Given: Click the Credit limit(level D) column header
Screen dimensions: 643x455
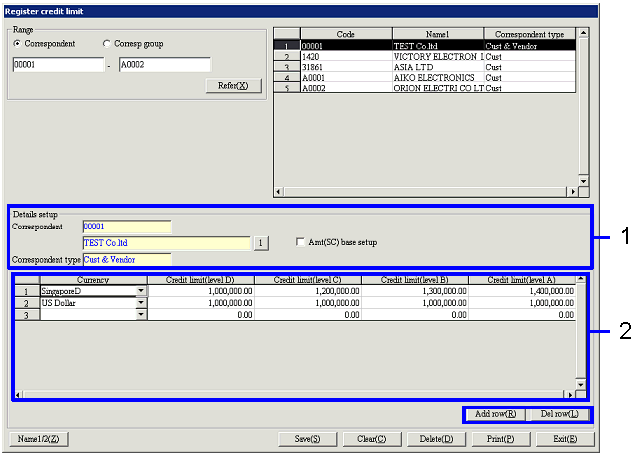Looking at the screenshot, I should (x=201, y=280).
